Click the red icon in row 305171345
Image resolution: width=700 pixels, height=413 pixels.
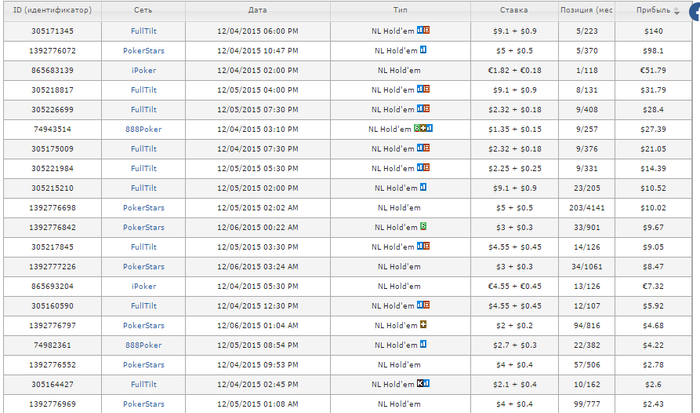pyautogui.click(x=427, y=30)
